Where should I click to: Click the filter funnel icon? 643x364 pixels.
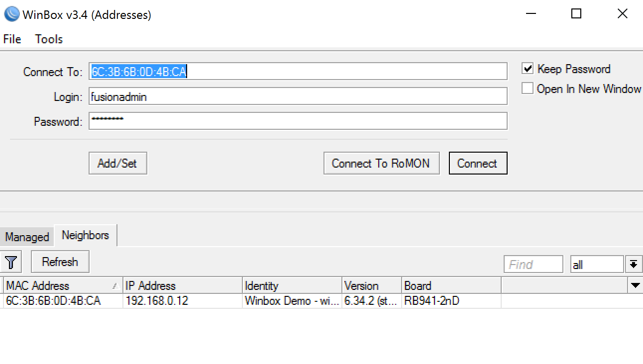[11, 262]
